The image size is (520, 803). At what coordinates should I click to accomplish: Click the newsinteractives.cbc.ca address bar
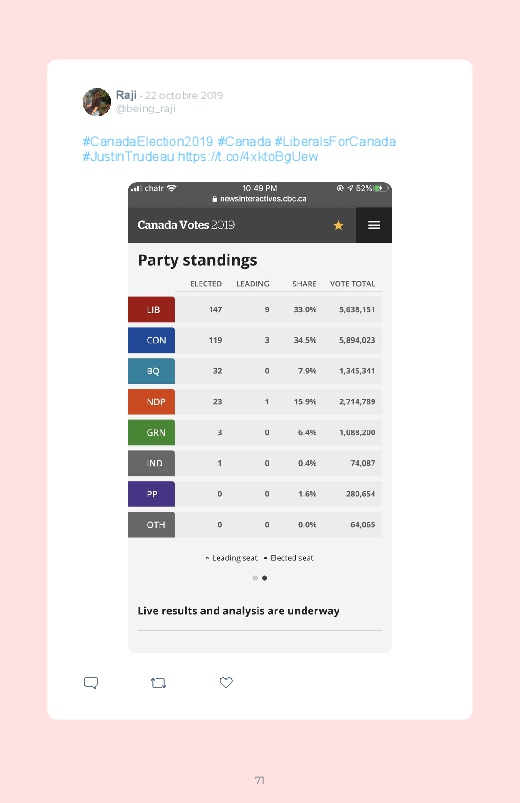260,199
